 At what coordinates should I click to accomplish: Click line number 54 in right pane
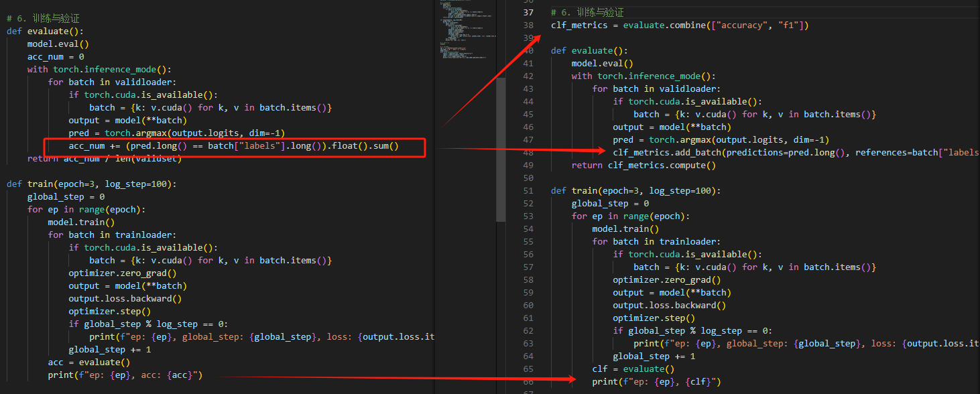pyautogui.click(x=528, y=229)
